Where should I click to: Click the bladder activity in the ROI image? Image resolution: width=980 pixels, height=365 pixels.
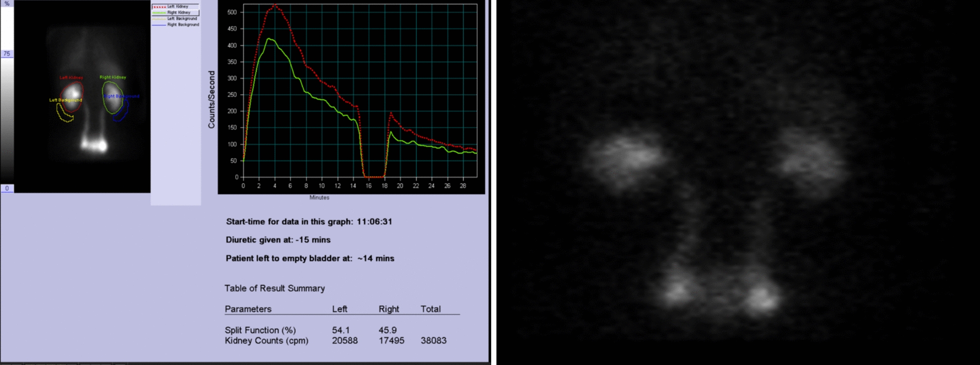point(94,146)
